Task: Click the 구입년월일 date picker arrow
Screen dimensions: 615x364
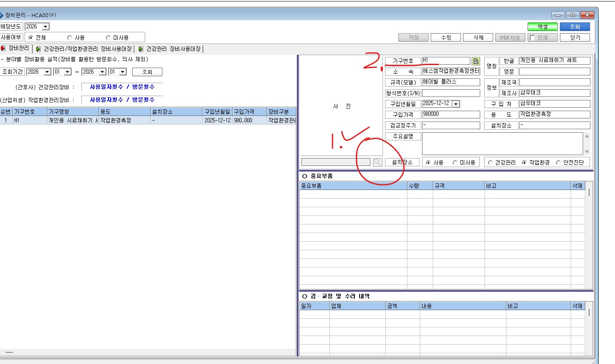Action: (456, 104)
